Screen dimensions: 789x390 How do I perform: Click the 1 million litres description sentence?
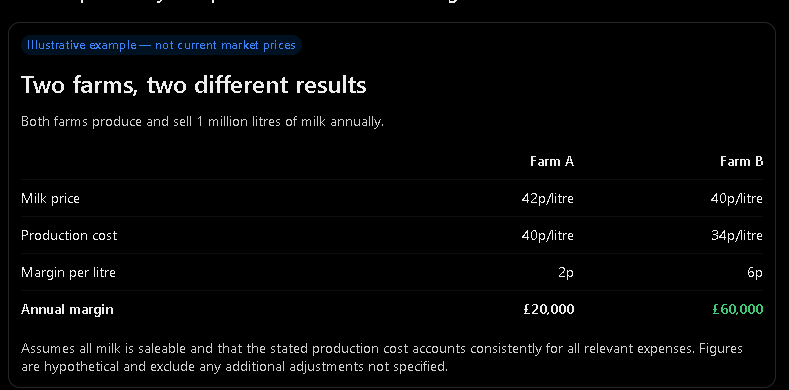202,122
